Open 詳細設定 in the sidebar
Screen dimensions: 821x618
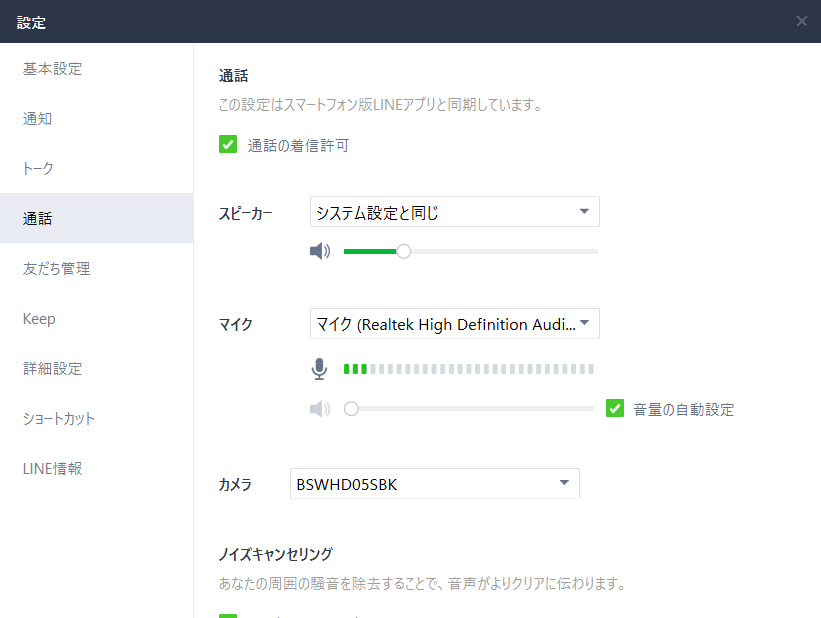pyautogui.click(x=97, y=369)
